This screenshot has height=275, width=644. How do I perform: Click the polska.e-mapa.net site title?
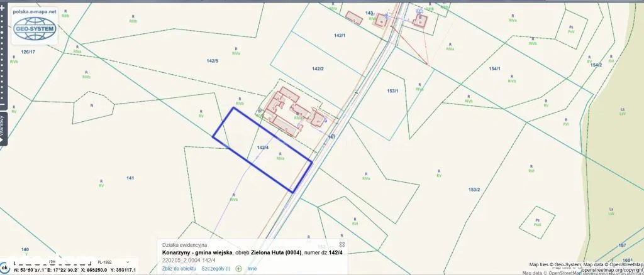35,11
